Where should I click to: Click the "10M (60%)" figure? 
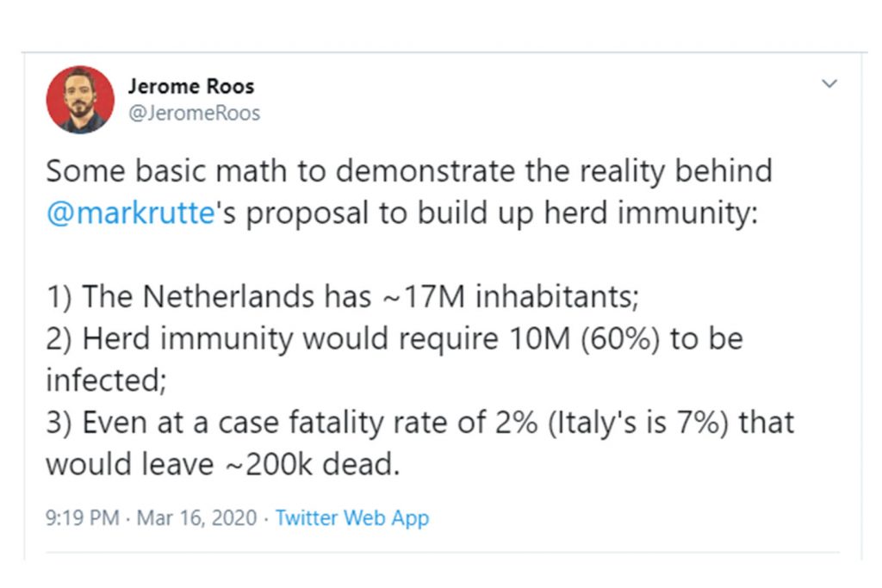tap(579, 338)
